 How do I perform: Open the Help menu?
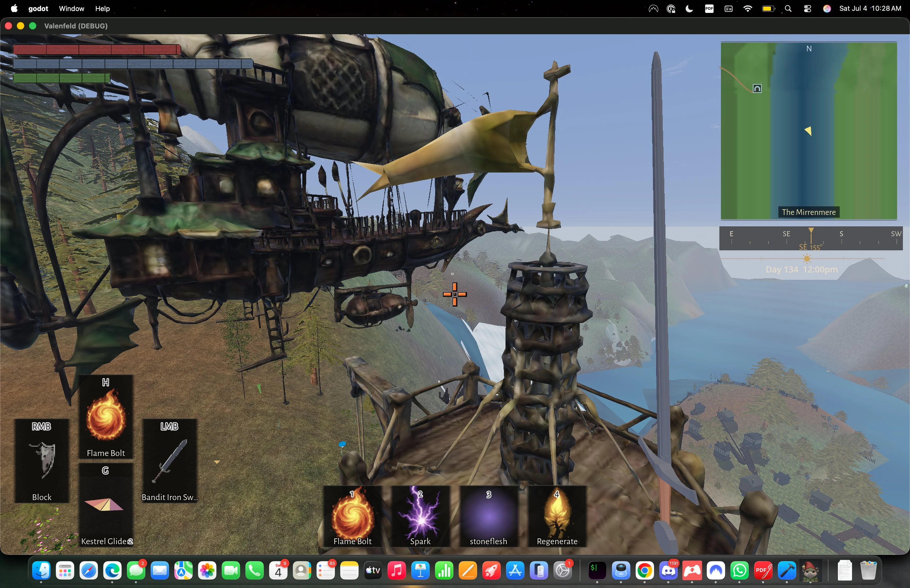(102, 8)
